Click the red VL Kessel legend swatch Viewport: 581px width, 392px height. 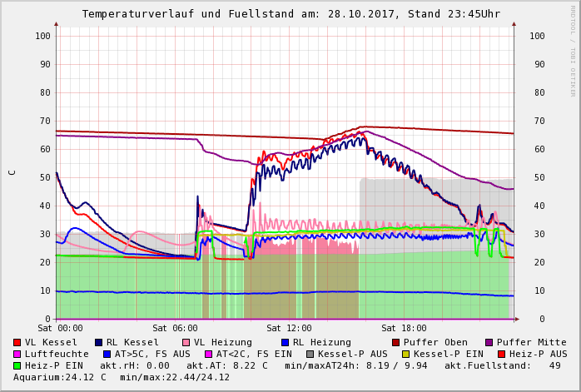17,342
